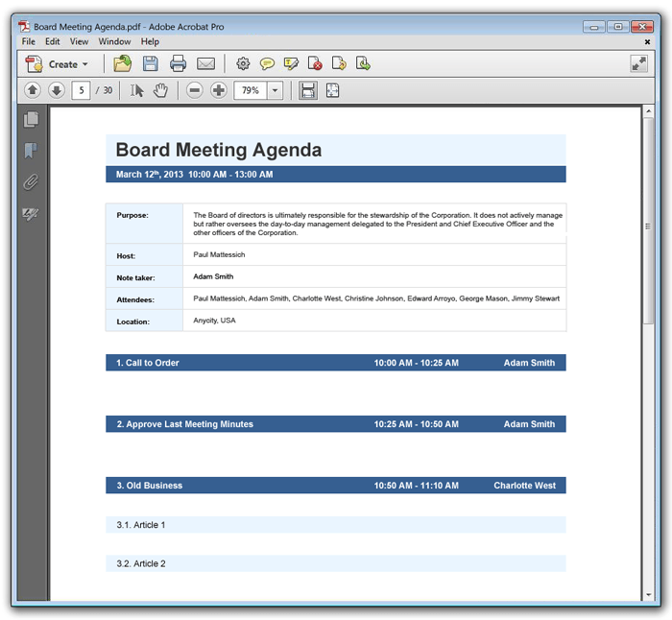Click '3.2. Article 2' row
This screenshot has width=672, height=620.
(336, 563)
